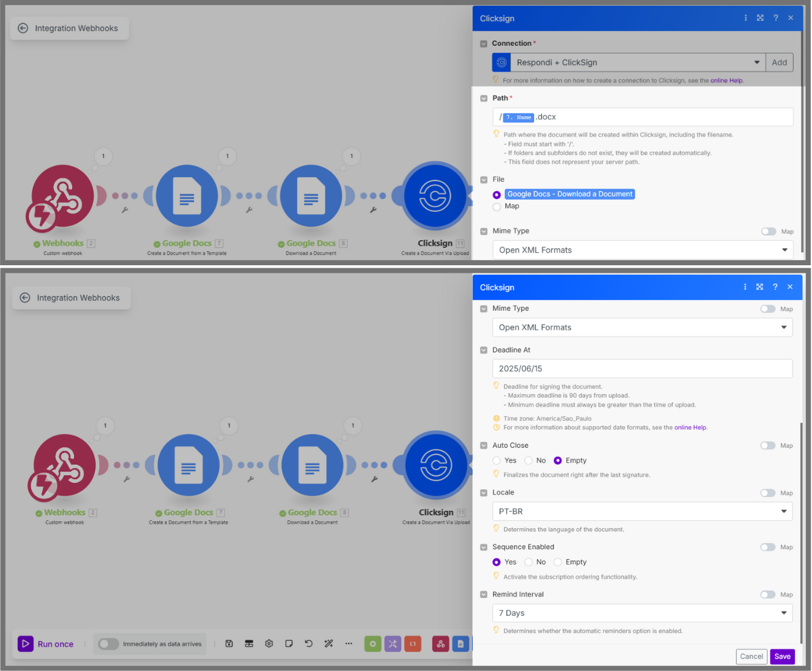This screenshot has width=812, height=671.
Task: Open Locale PT-BR dropdown
Action: click(x=642, y=511)
